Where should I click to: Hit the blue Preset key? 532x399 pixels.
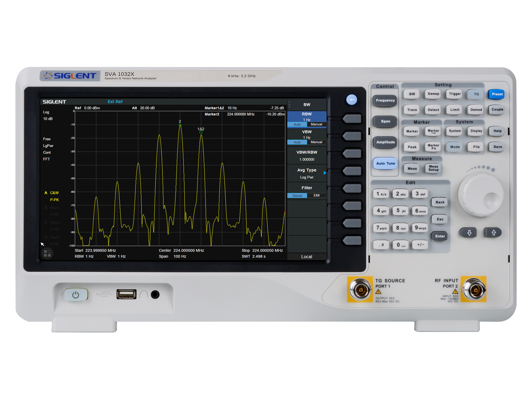coord(497,94)
